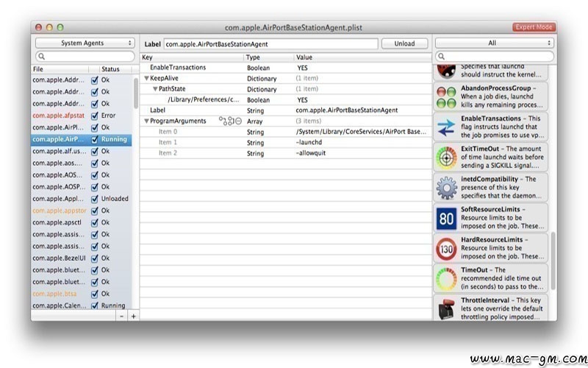Select the com.apple.apsctl job row
The width and height of the screenshot is (588, 368).
click(x=82, y=223)
